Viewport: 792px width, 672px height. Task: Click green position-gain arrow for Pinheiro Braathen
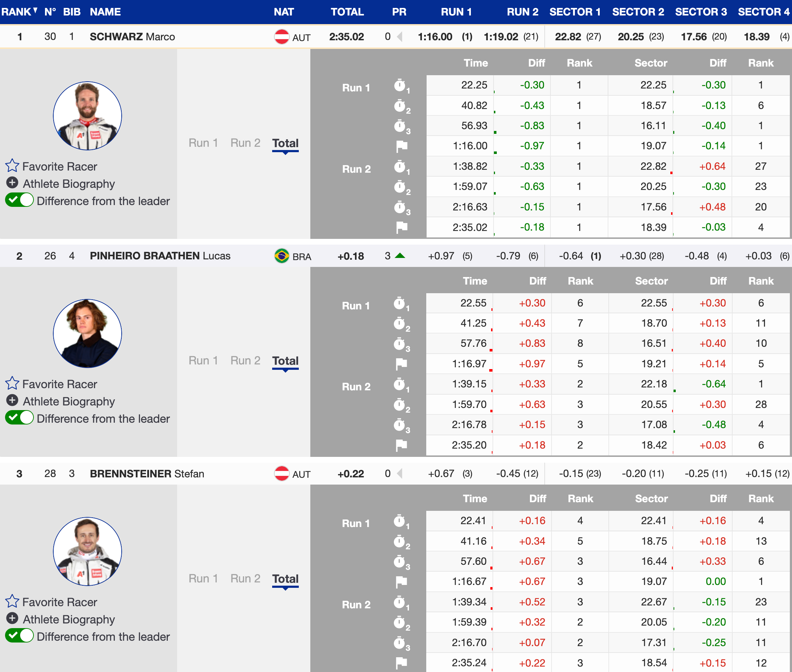(400, 256)
